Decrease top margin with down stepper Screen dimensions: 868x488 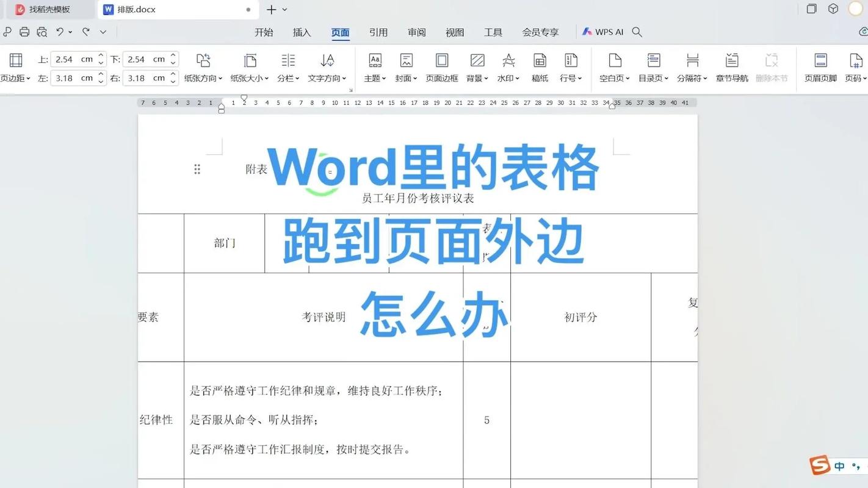101,63
